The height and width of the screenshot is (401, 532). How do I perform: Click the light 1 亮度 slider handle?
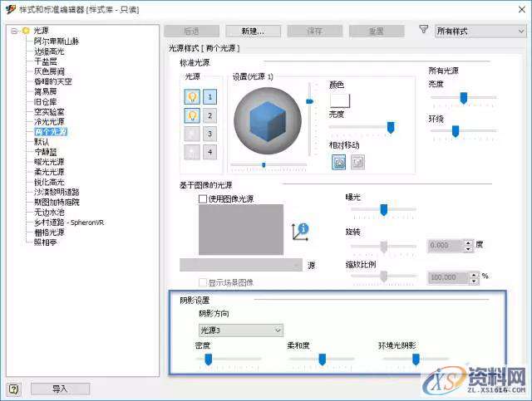(x=391, y=128)
